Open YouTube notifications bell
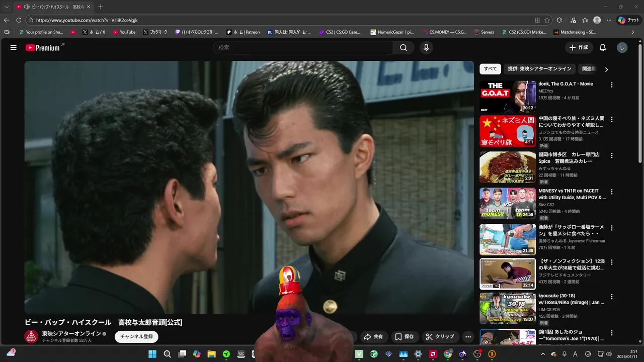The height and width of the screenshot is (362, 644). [x=602, y=48]
